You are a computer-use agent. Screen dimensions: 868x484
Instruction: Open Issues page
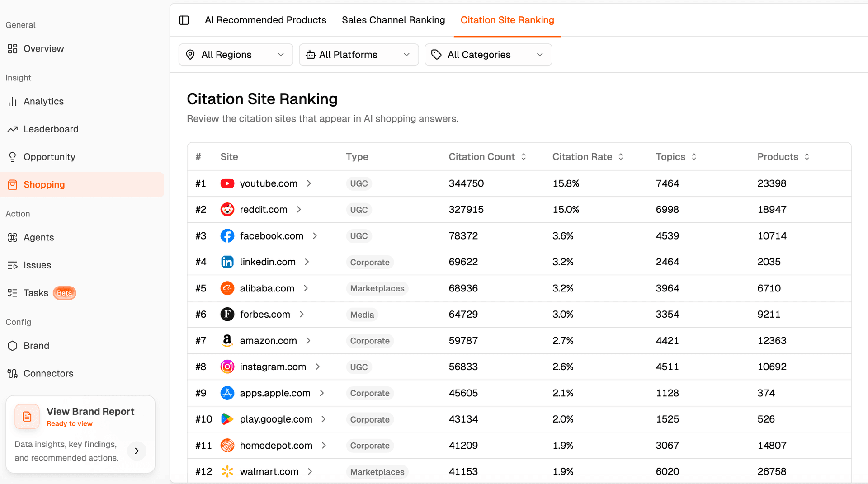click(x=82, y=265)
